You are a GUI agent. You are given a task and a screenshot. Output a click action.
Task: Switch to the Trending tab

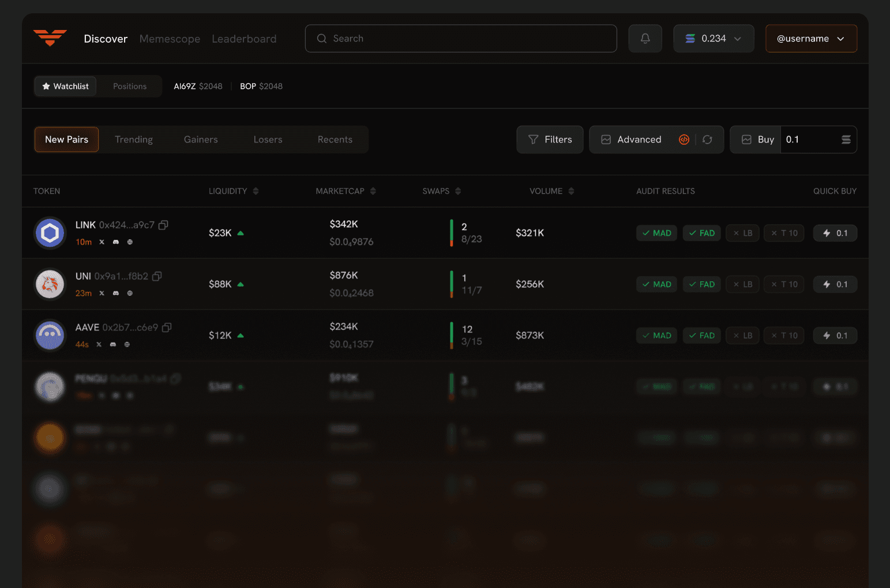tap(134, 140)
